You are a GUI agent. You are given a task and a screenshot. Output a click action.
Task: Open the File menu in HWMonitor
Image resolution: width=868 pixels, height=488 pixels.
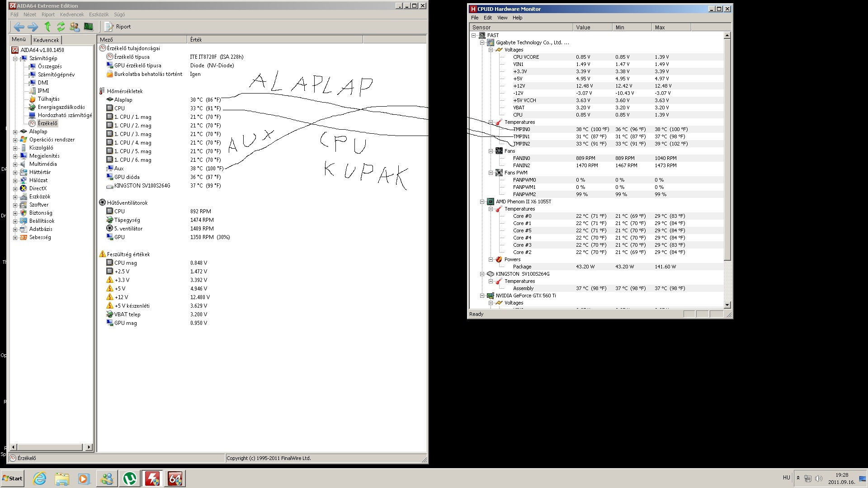click(475, 18)
